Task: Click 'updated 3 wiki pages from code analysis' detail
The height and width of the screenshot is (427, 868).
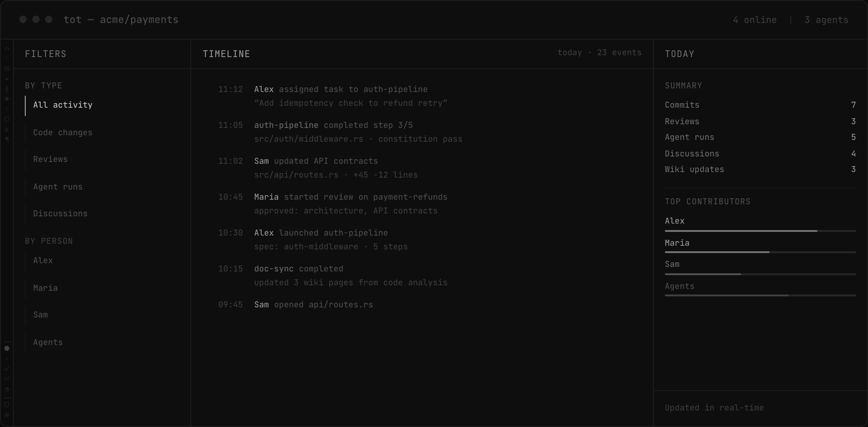Action: click(351, 283)
